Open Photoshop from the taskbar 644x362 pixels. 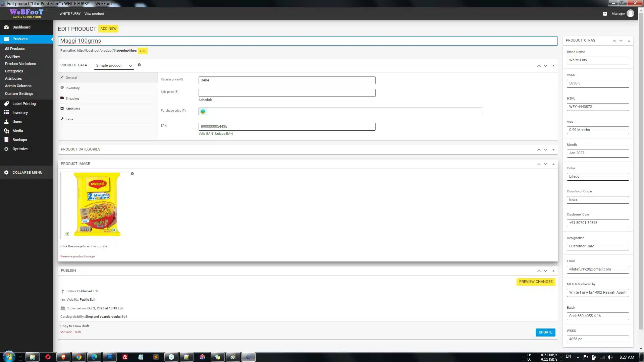point(110,357)
